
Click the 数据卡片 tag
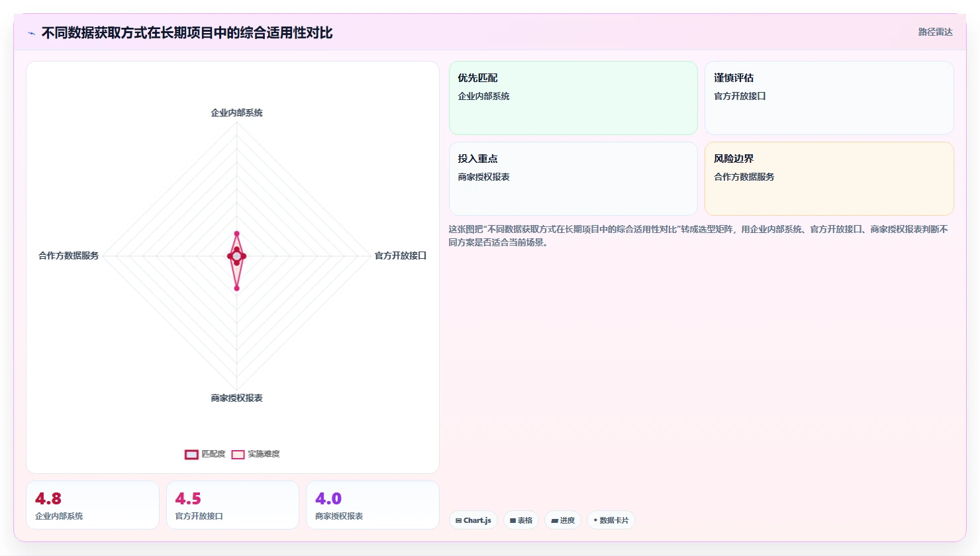[611, 520]
